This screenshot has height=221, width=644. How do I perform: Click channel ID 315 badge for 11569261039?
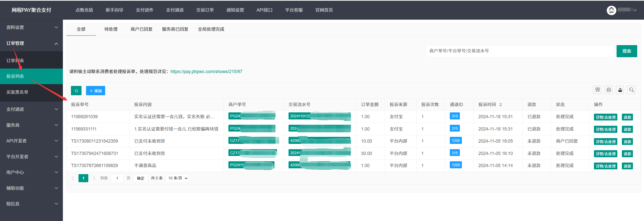455,116
